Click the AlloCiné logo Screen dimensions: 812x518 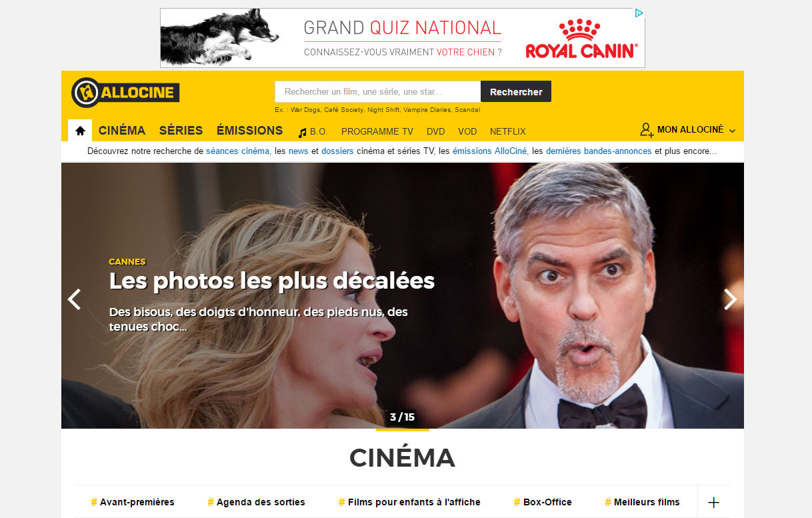pos(125,92)
